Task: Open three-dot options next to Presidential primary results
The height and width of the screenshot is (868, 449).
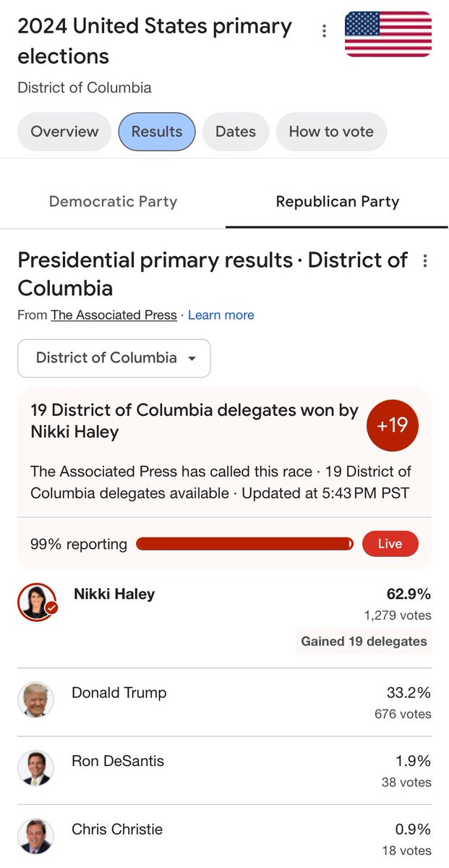Action: pyautogui.click(x=425, y=260)
